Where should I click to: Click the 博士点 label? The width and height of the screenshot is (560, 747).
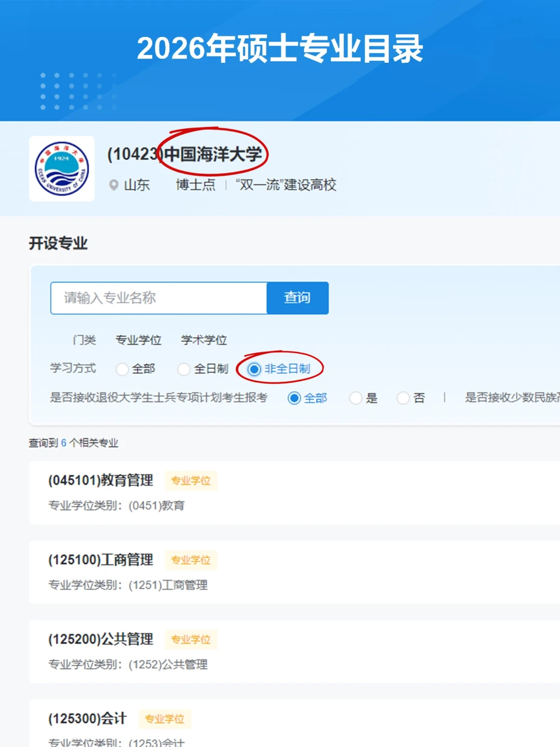tap(196, 185)
